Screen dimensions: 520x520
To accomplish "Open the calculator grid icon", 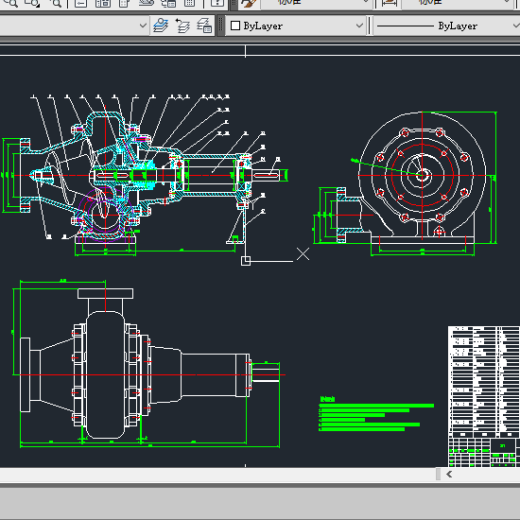I will point(189,3).
